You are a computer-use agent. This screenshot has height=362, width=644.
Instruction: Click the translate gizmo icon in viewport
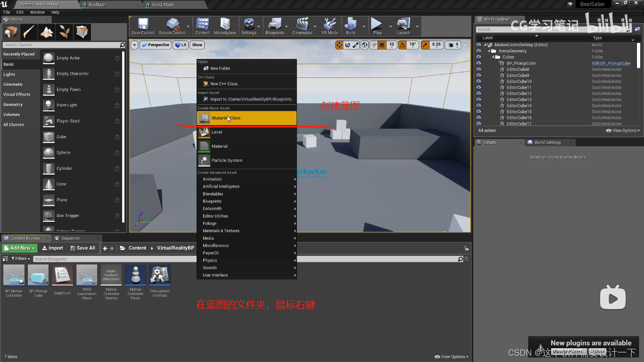tap(339, 45)
